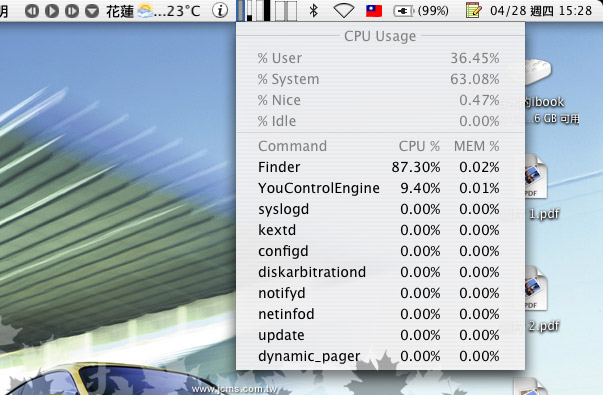Select the Finder process row

click(x=380, y=167)
